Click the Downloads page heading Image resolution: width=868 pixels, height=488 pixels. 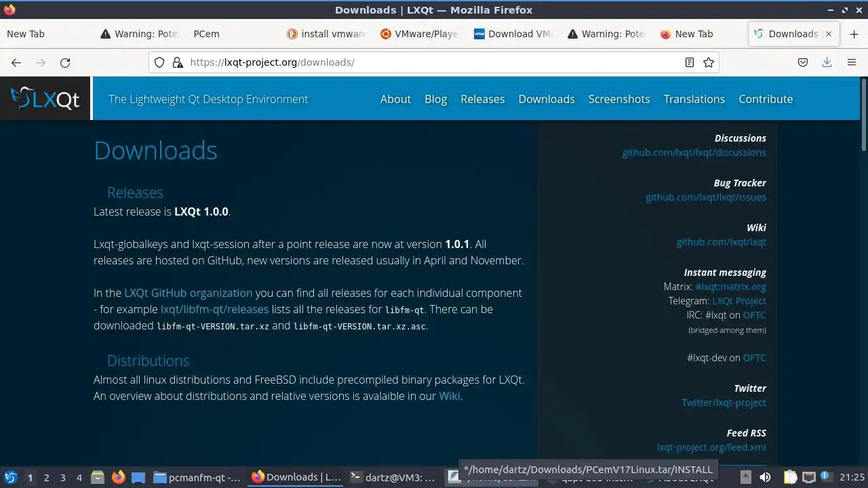point(155,150)
